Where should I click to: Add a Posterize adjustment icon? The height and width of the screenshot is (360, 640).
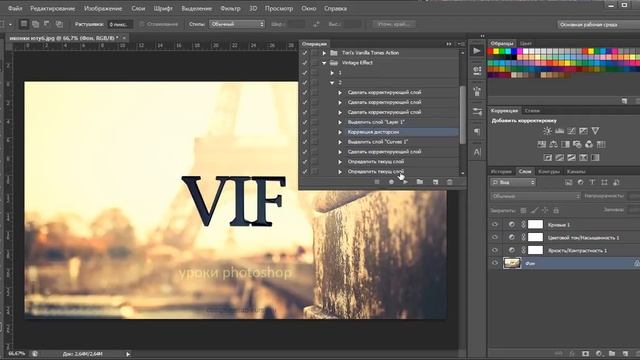click(x=560, y=158)
